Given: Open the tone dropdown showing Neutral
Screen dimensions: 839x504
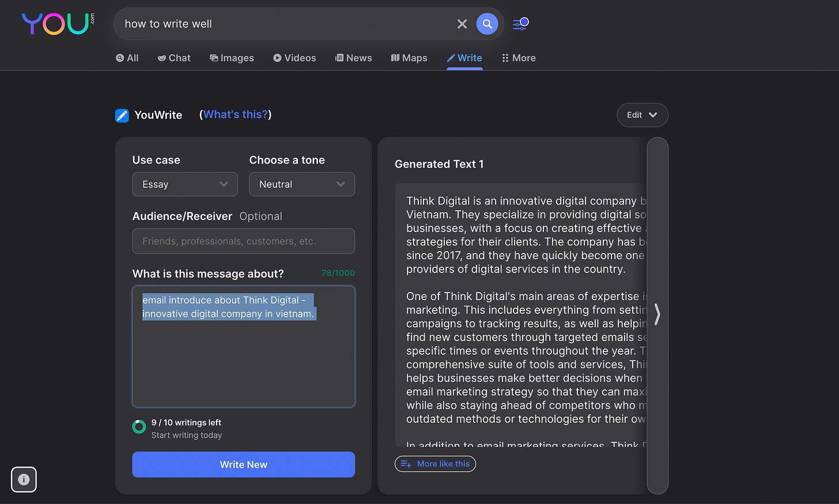Looking at the screenshot, I should (302, 184).
